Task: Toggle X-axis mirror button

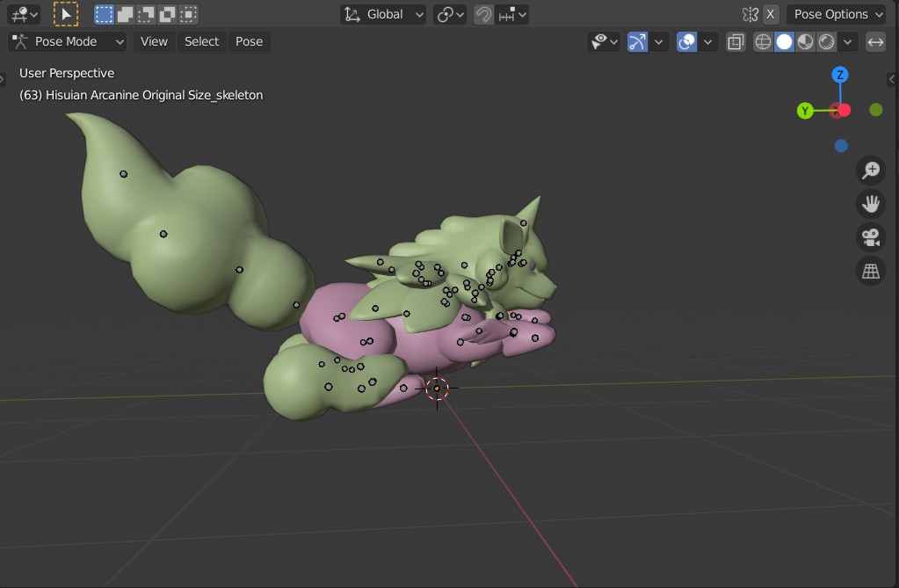Action: [771, 14]
